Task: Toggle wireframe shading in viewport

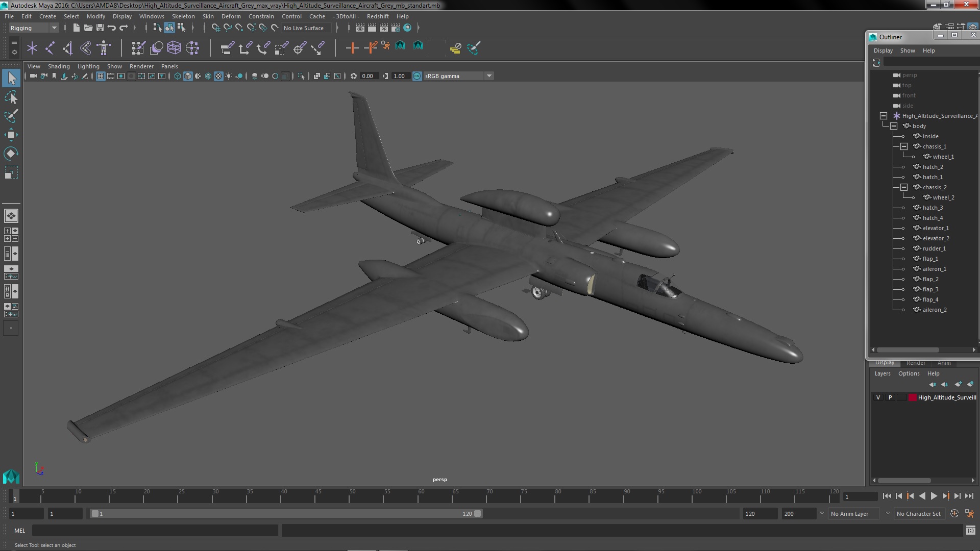Action: [178, 76]
